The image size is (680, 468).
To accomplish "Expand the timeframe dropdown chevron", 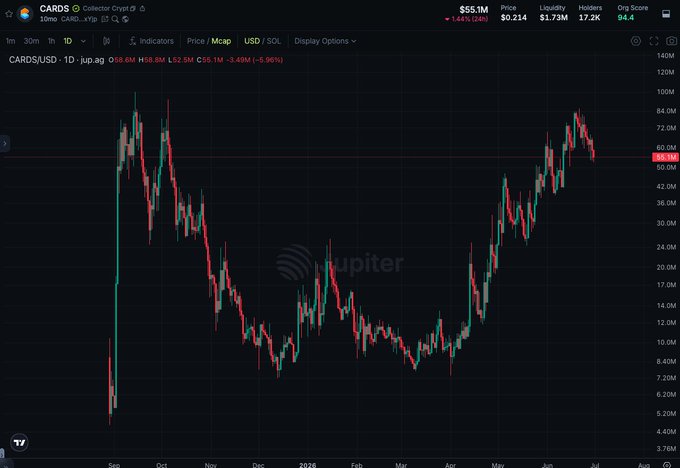I will pos(83,41).
